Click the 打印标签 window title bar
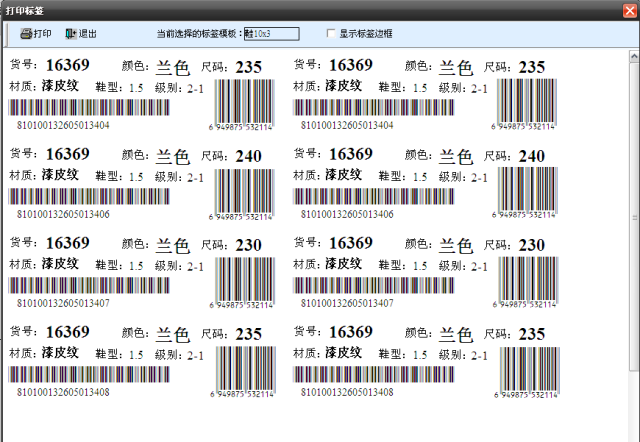The width and height of the screenshot is (640, 442). pyautogui.click(x=300, y=9)
